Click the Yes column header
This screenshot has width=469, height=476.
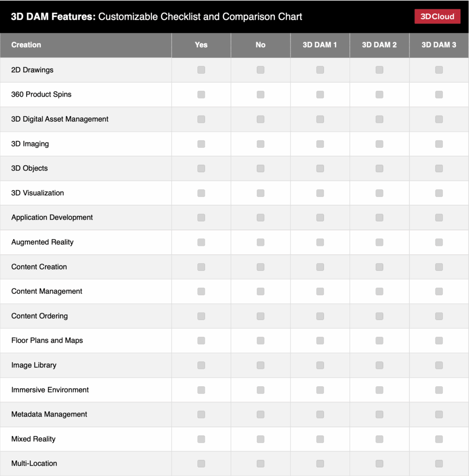click(x=201, y=45)
